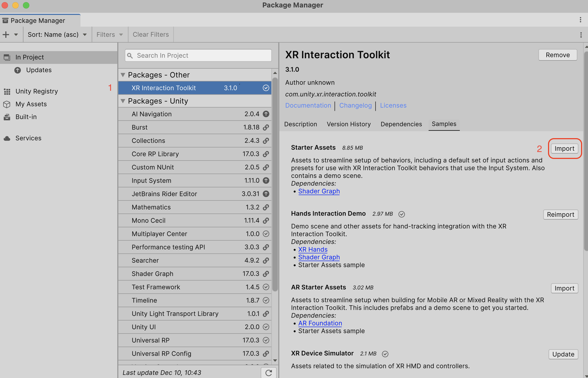Screen dimensions: 588x378
Task: Open the Services section
Action: (28, 138)
